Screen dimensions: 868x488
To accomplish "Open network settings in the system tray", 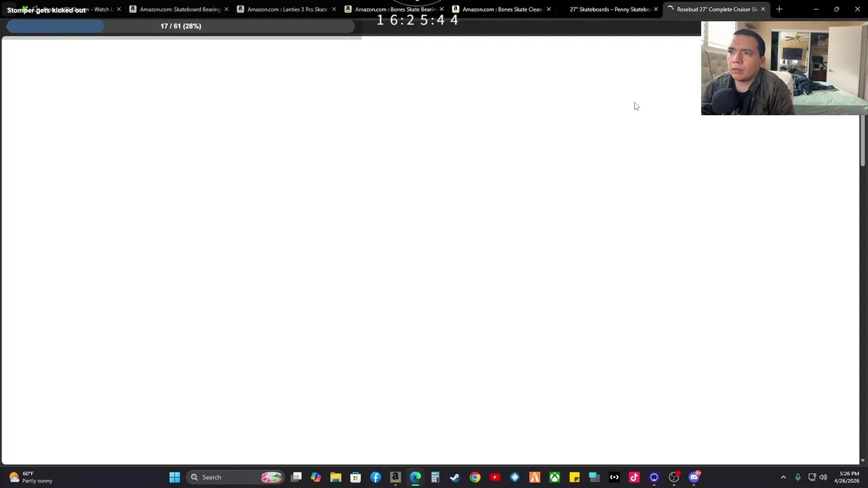I will coord(812,477).
